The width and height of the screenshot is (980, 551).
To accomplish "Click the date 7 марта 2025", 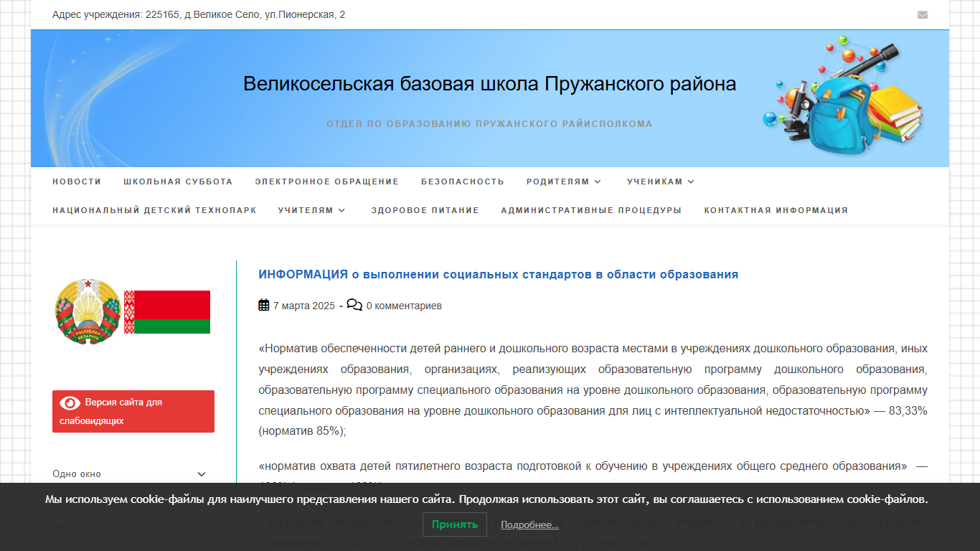I will [x=304, y=306].
